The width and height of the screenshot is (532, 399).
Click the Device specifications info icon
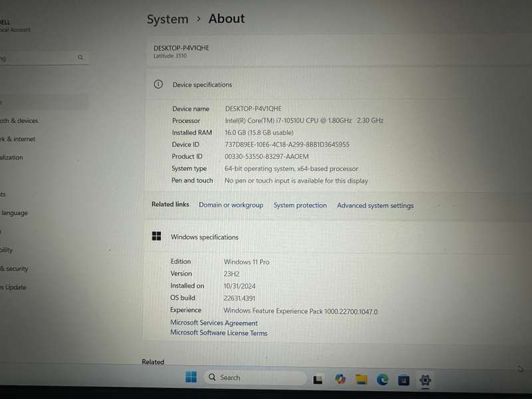[x=158, y=84]
